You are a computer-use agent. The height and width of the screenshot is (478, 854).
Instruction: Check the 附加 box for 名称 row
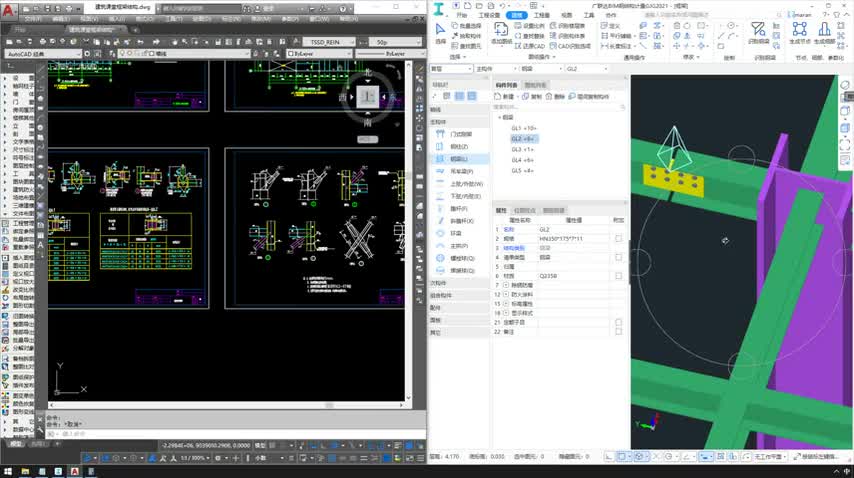(618, 229)
